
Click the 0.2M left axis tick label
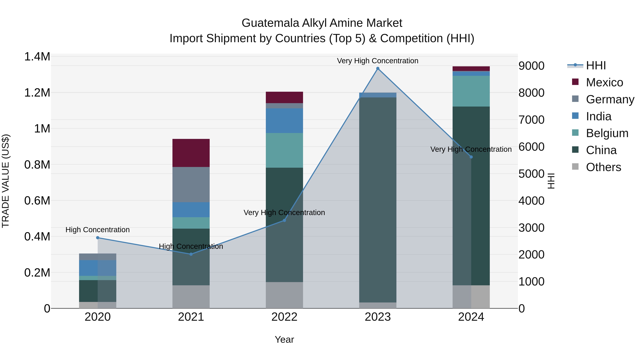click(x=37, y=273)
